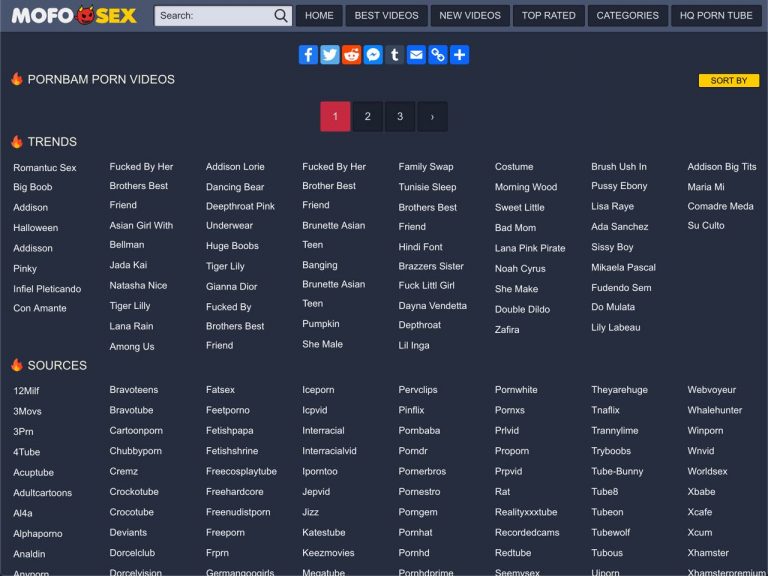The height and width of the screenshot is (576, 768).
Task: Go to pagination page 2
Action: pyautogui.click(x=367, y=116)
